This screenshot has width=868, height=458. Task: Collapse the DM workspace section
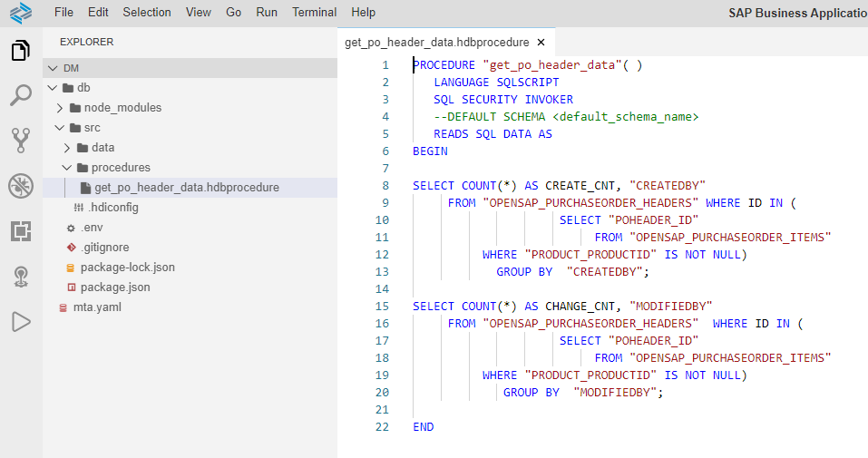(53, 68)
